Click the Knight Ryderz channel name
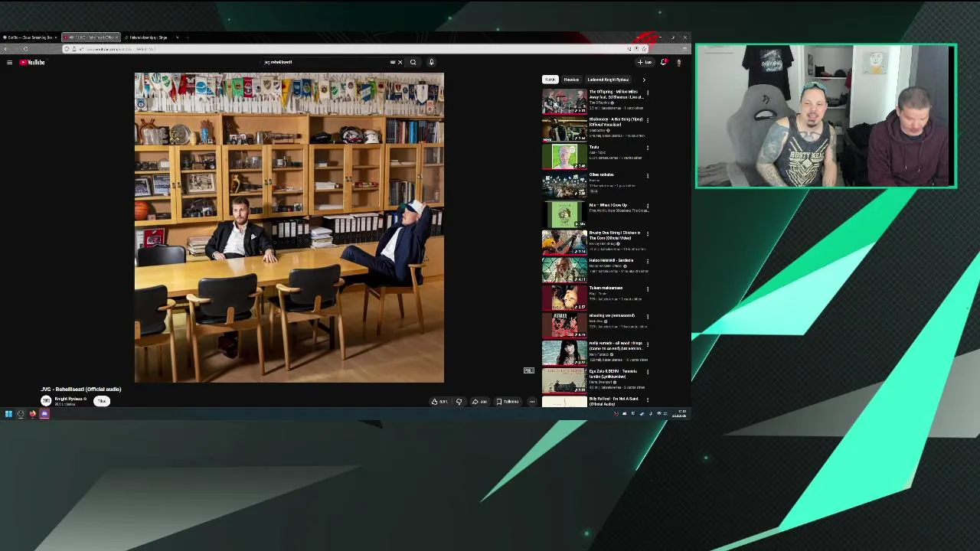980x551 pixels. [68, 399]
